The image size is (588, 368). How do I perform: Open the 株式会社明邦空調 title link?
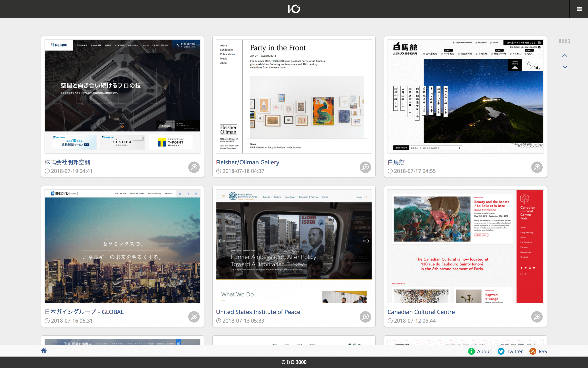pyautogui.click(x=67, y=162)
